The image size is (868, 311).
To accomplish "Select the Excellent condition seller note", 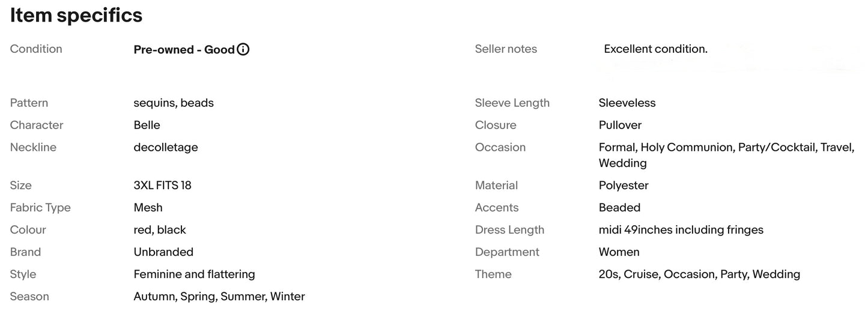I will tap(655, 49).
